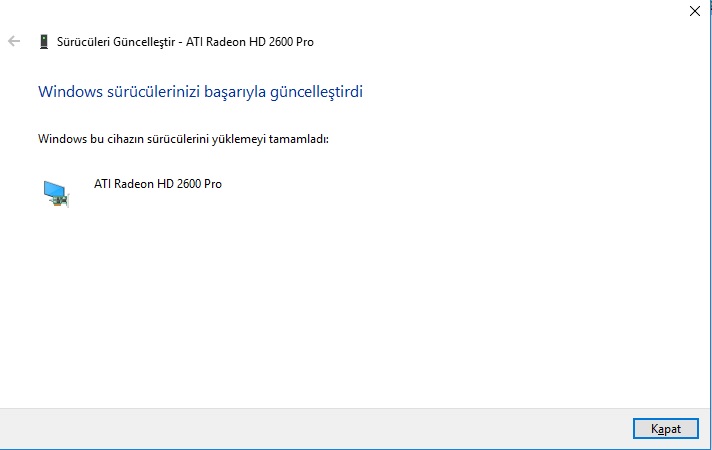Click the display adapter icon beside ATI Radeon
This screenshot has height=450, width=712.
56,194
